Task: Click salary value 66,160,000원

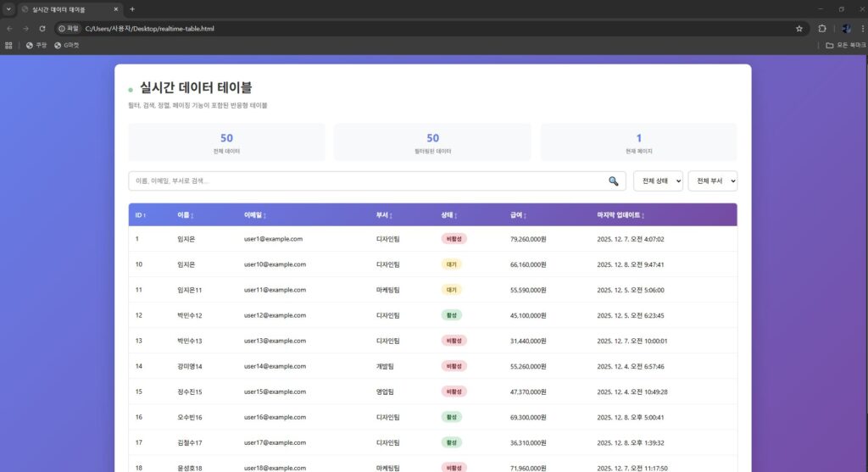Action: 528,264
